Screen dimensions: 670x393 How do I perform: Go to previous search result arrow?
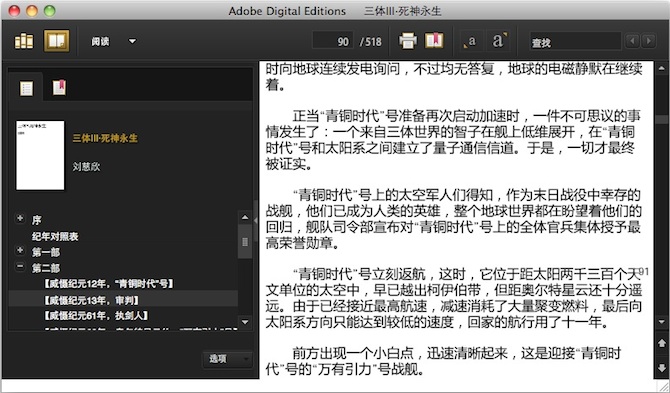coord(632,41)
